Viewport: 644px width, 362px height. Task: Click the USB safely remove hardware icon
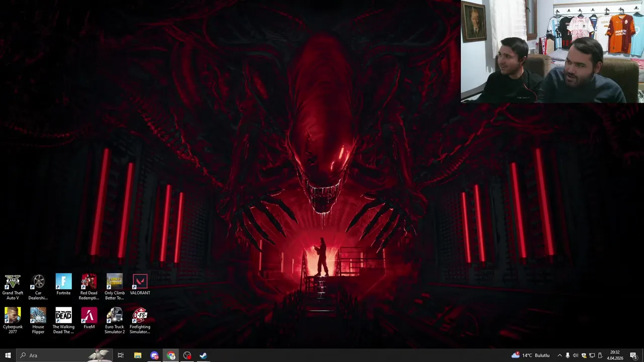tap(600, 355)
